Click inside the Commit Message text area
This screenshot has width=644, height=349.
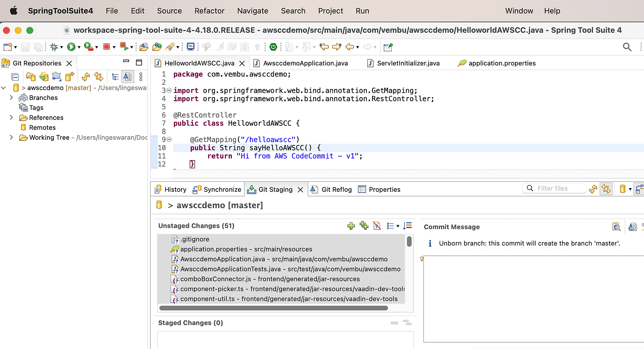coord(534,299)
